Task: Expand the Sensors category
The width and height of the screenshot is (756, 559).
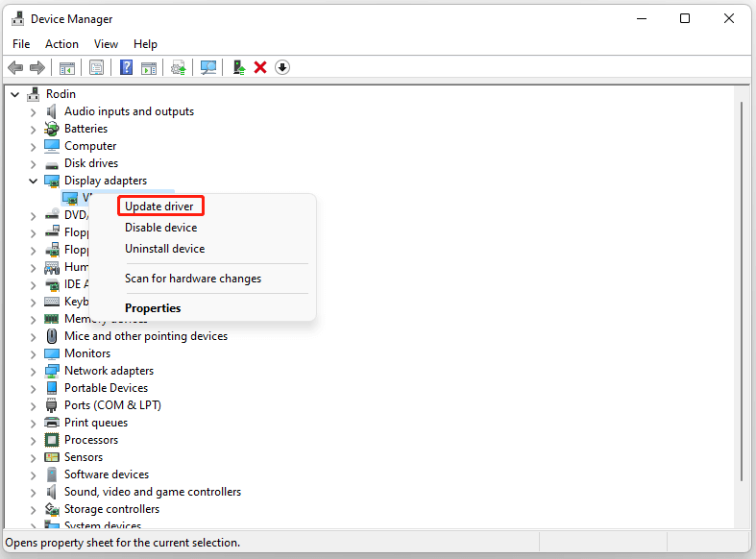Action: pos(33,458)
